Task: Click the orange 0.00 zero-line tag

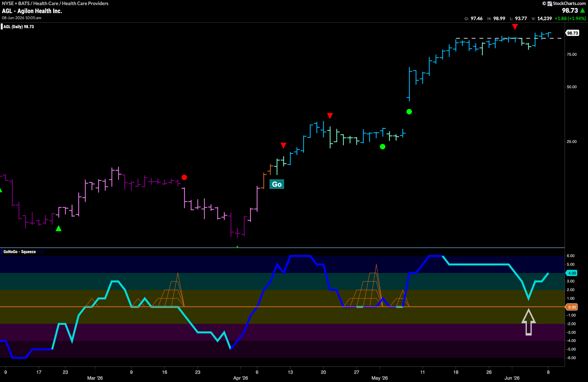Action: pyautogui.click(x=572, y=307)
